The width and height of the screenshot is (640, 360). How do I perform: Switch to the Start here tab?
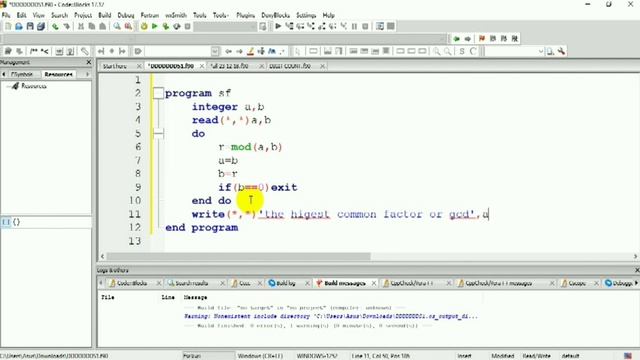point(115,66)
